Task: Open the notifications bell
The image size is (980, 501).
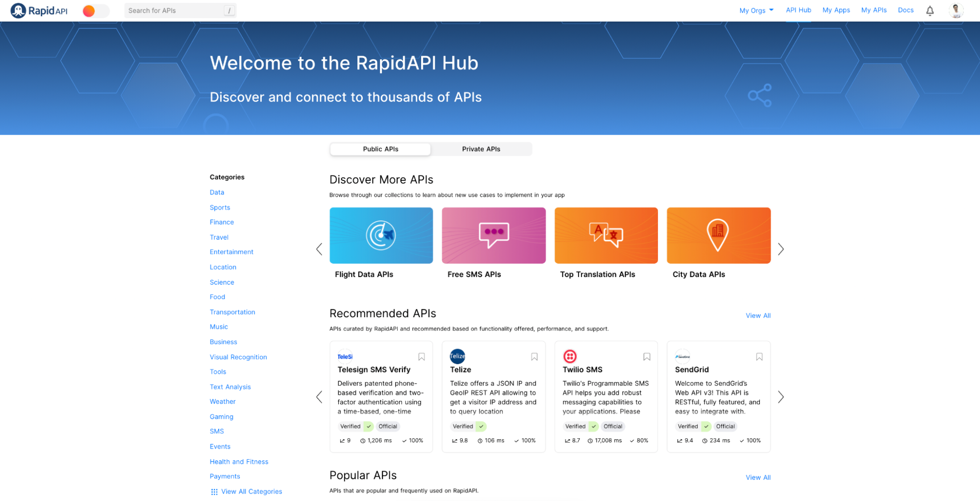Action: 930,11
